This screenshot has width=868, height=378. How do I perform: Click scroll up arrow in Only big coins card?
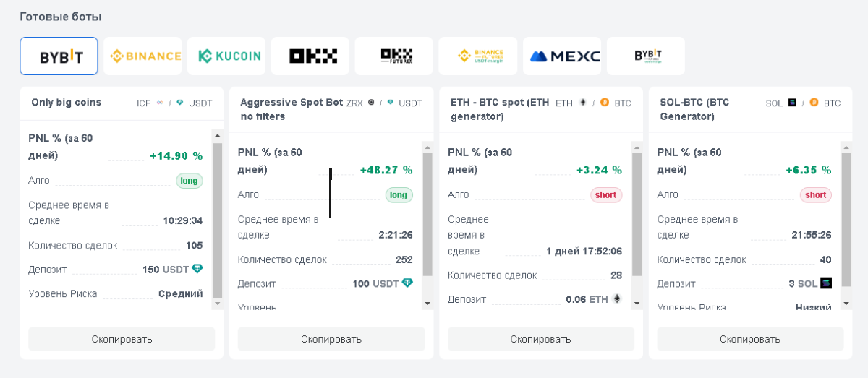(217, 135)
